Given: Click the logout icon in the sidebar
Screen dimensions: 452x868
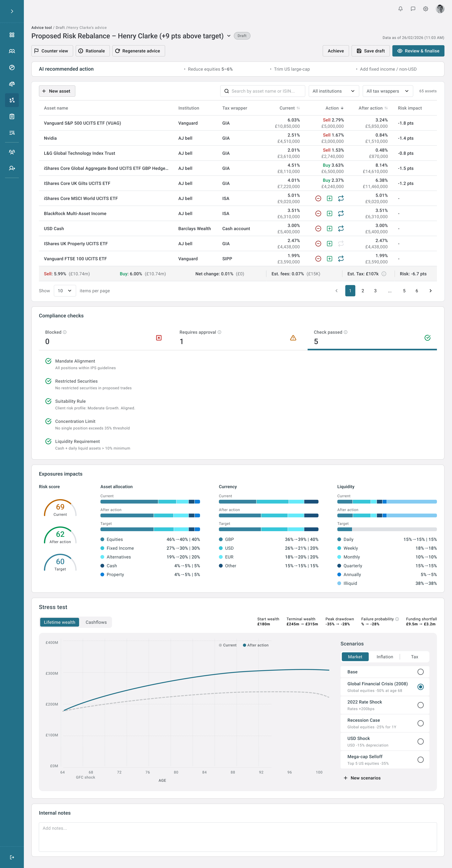Looking at the screenshot, I should click(12, 857).
